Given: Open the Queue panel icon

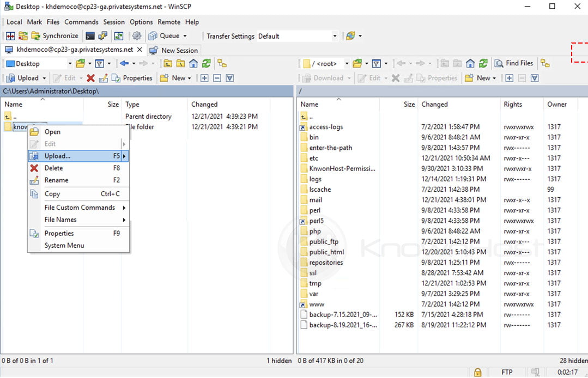Looking at the screenshot, I should (x=153, y=36).
